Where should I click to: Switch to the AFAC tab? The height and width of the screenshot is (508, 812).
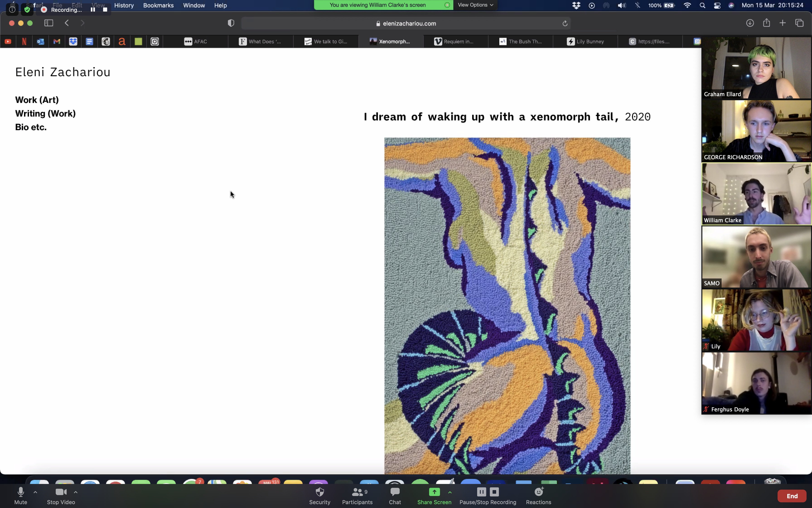point(195,41)
